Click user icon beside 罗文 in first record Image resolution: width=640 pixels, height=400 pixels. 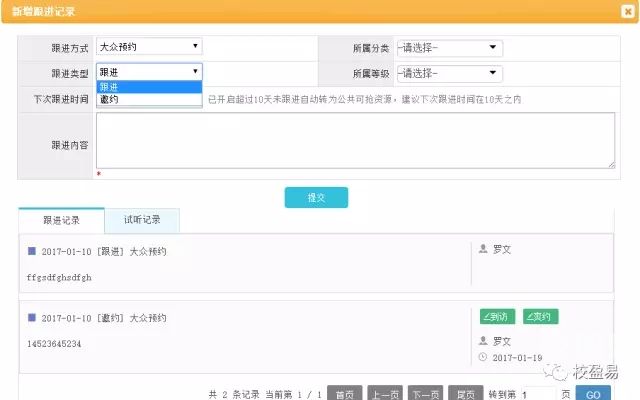point(484,249)
